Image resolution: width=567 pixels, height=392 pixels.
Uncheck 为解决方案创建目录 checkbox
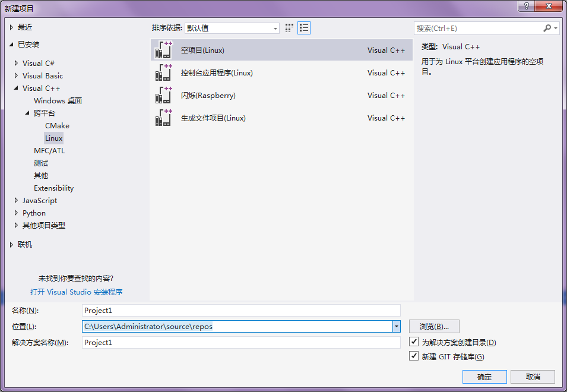(414, 342)
